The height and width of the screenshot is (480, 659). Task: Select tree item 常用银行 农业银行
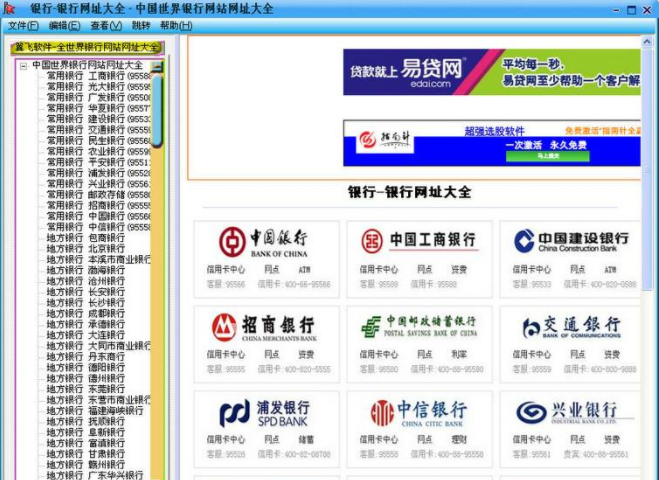coord(98,151)
